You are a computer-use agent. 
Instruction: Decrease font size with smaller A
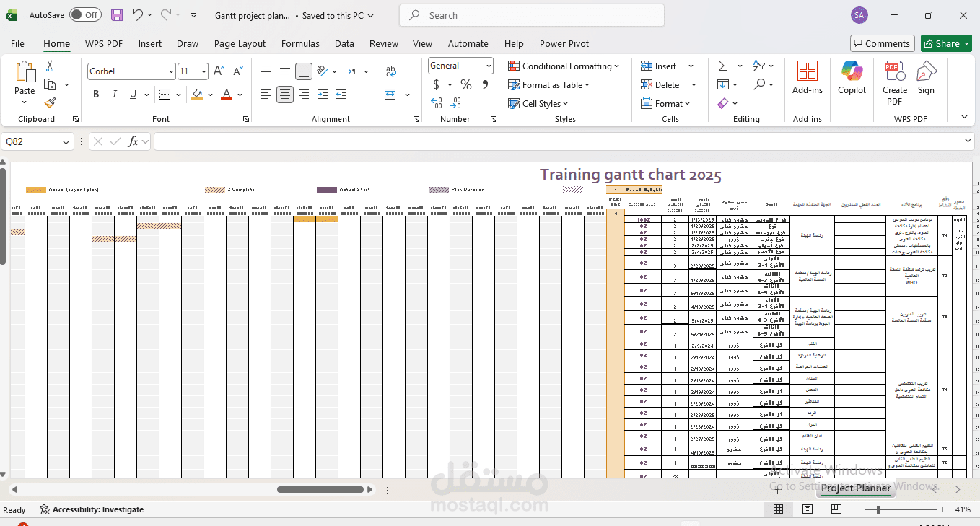click(237, 71)
